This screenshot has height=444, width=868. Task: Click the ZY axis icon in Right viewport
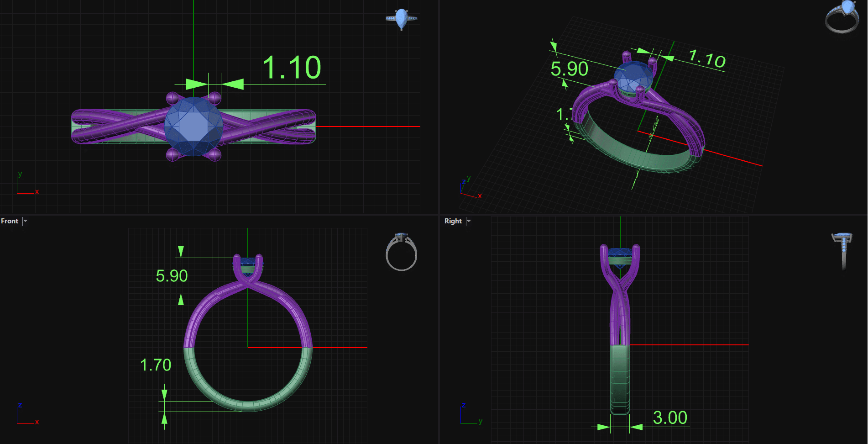tap(470, 415)
